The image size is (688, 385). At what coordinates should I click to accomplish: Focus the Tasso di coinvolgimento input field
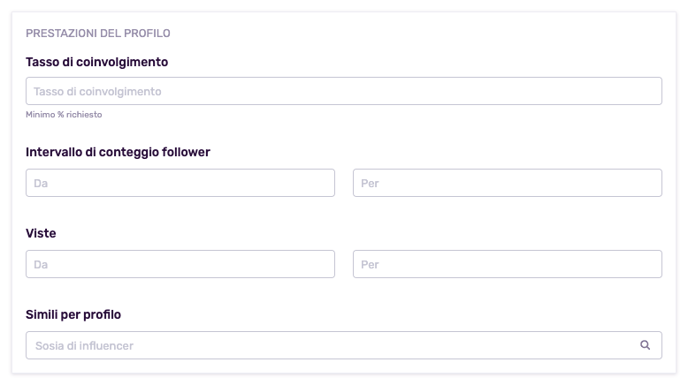344,91
